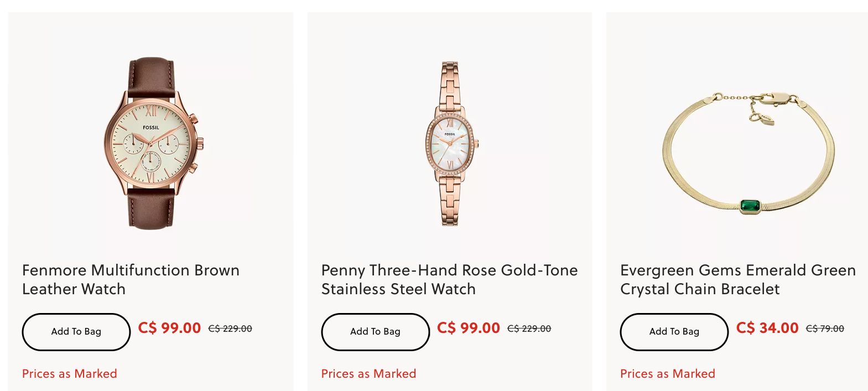Image resolution: width=868 pixels, height=391 pixels.
Task: Click Prices as Marked under the bracelet
Action: coord(668,374)
